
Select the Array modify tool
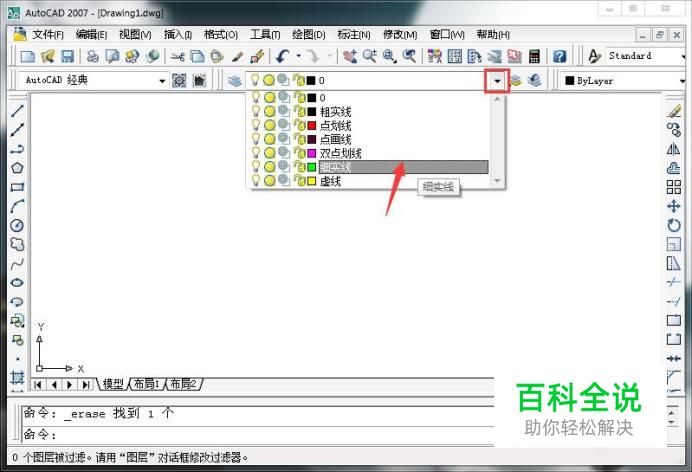[673, 187]
